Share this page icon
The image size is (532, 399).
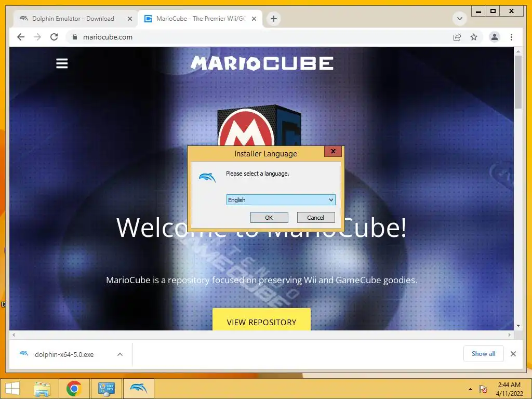tap(457, 37)
